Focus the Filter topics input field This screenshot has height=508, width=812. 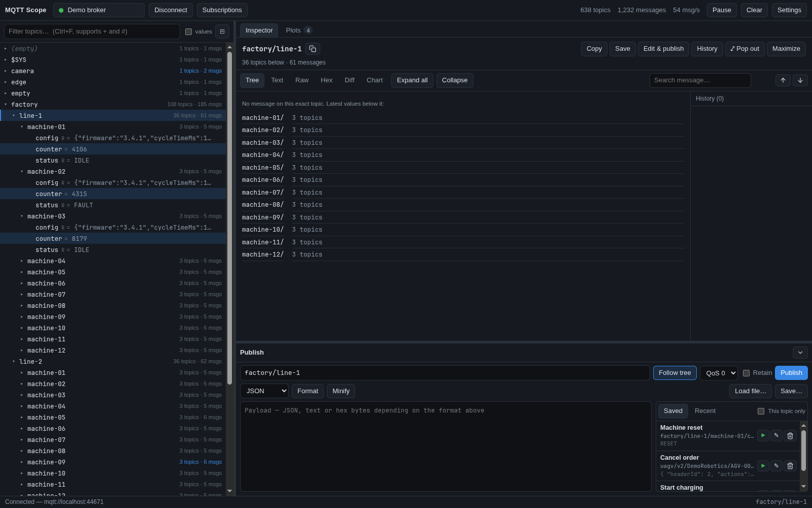[x=92, y=31]
